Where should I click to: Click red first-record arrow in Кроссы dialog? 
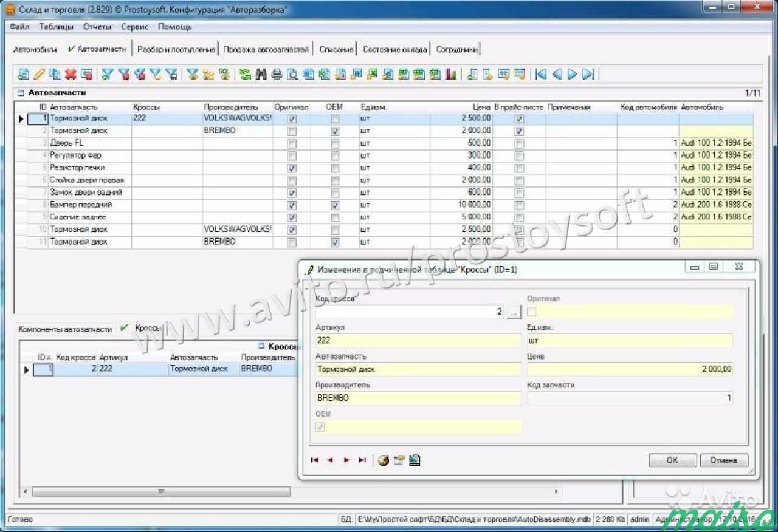(x=315, y=460)
